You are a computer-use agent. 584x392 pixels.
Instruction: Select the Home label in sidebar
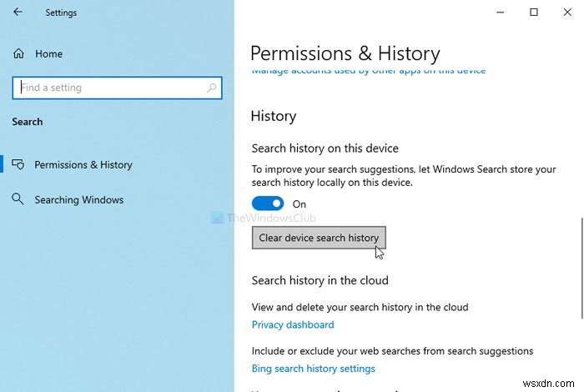pos(48,54)
